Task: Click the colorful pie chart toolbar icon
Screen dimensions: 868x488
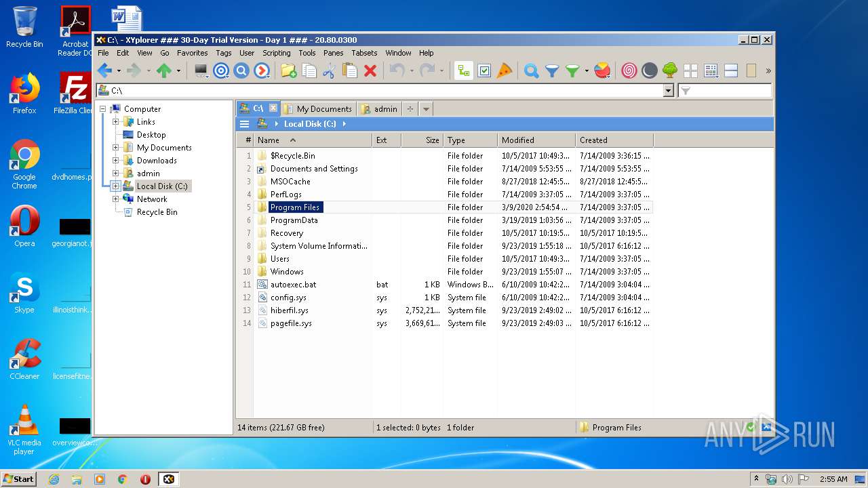Action: pyautogui.click(x=602, y=70)
